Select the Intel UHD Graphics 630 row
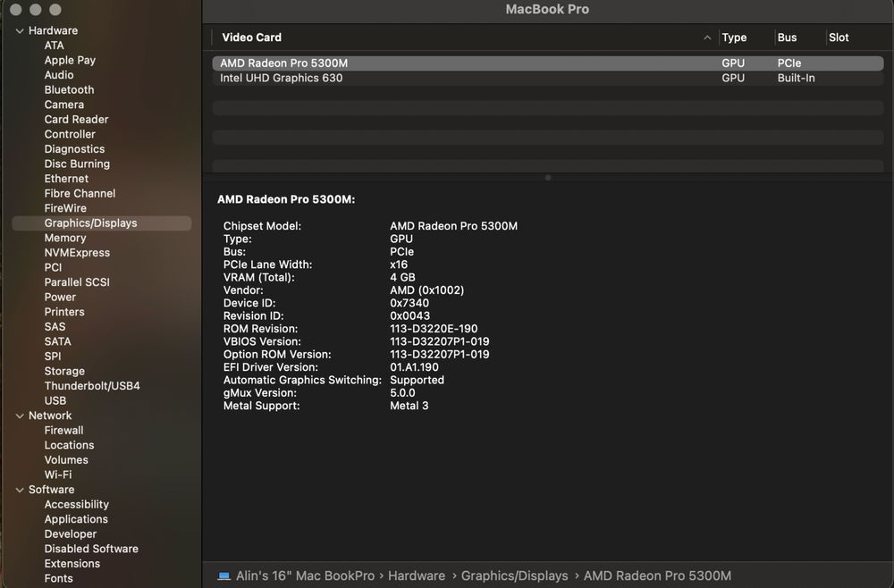The width and height of the screenshot is (894, 588). pyautogui.click(x=548, y=78)
